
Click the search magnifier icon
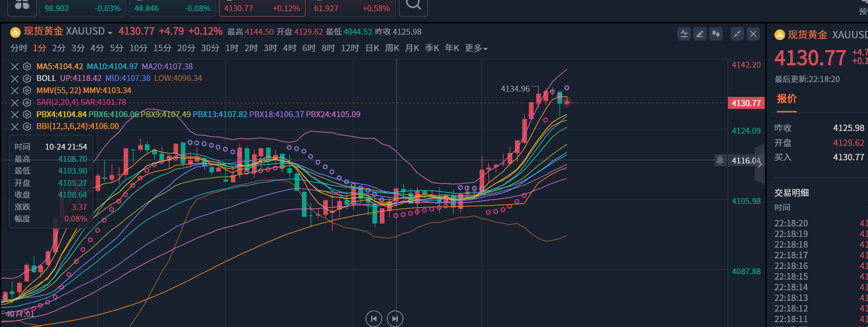pos(413,5)
